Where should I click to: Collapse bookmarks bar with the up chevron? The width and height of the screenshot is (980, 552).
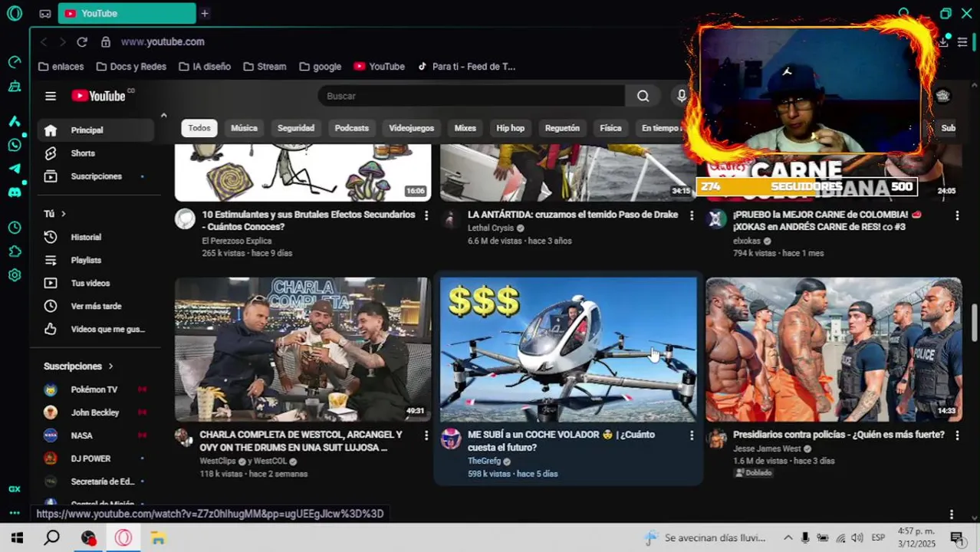tap(163, 115)
